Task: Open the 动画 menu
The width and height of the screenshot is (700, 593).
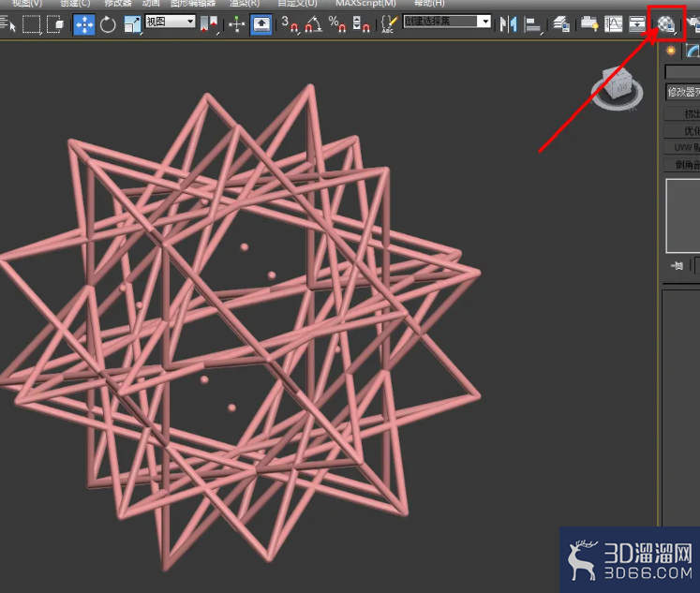Action: [x=151, y=4]
